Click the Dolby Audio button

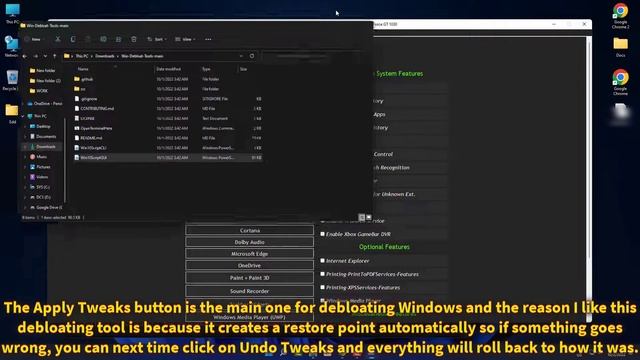coord(249,242)
